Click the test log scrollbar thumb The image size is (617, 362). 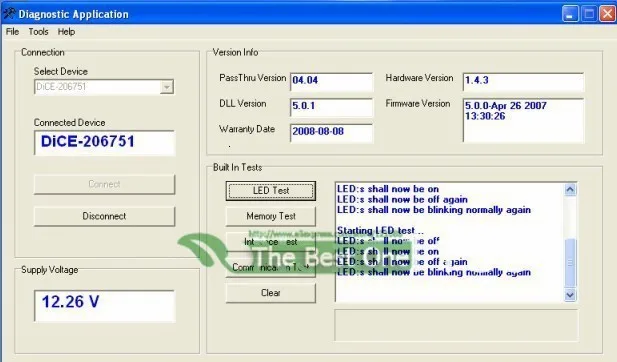[570, 262]
